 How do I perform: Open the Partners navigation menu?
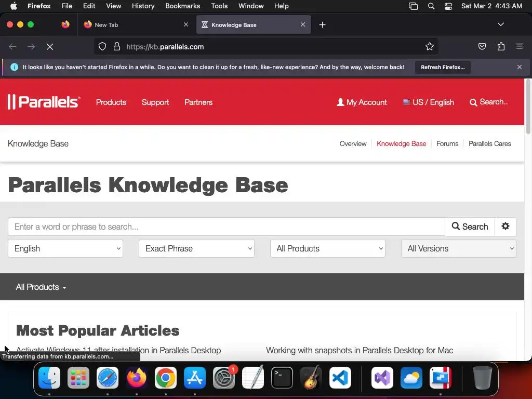(x=198, y=102)
